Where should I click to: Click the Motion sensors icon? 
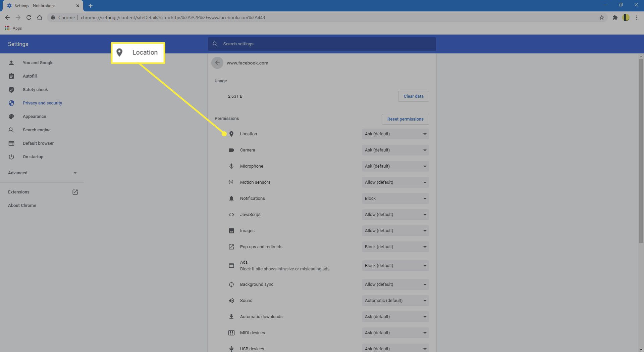(231, 182)
